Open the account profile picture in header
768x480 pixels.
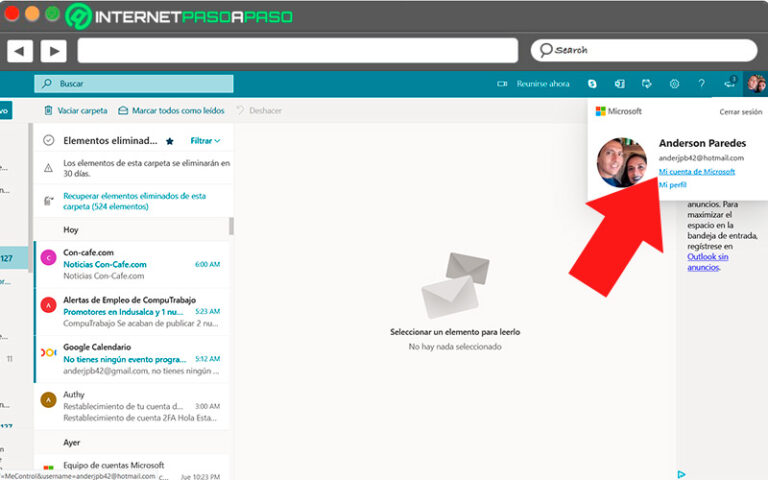tap(755, 84)
